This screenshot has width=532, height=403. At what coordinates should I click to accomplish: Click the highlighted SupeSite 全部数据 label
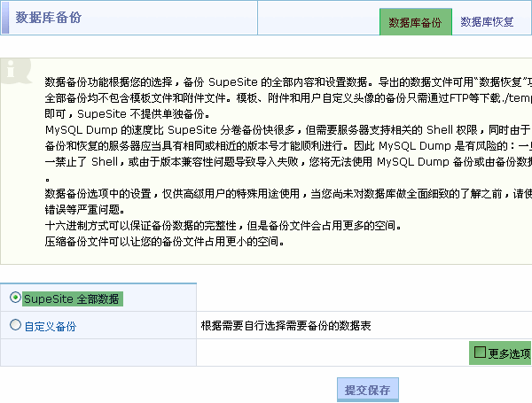click(71, 298)
